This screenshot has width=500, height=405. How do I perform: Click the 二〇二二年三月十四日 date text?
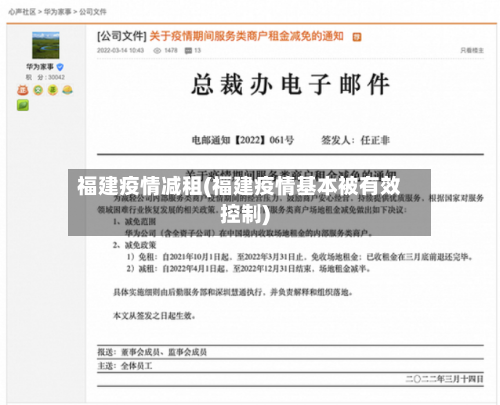pos(444,379)
